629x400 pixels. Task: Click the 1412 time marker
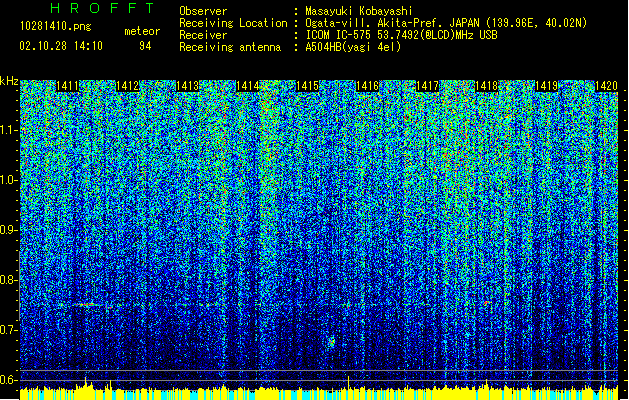coord(128,86)
